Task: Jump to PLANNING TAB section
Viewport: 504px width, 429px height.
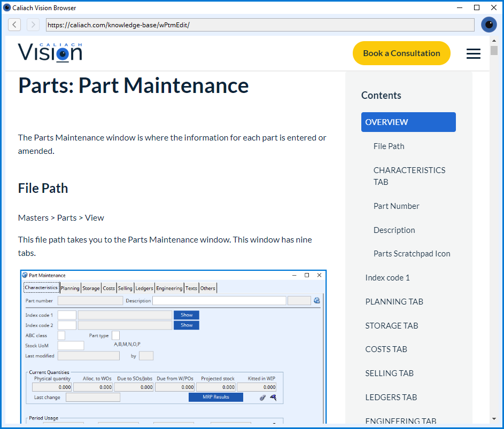Action: coord(394,302)
